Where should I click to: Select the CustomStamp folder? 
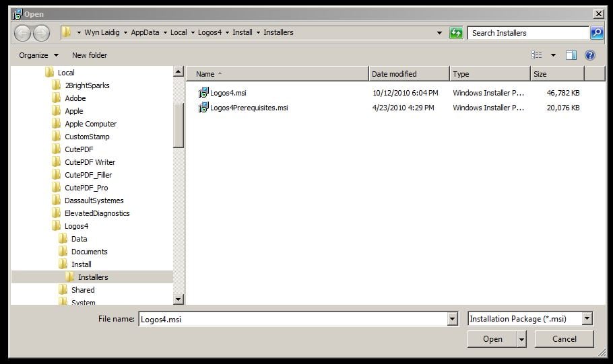(87, 137)
